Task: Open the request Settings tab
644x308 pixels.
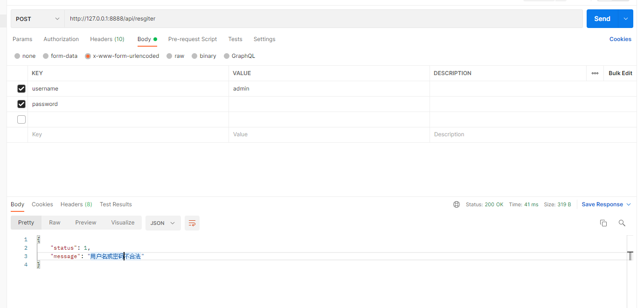Action: coord(264,39)
